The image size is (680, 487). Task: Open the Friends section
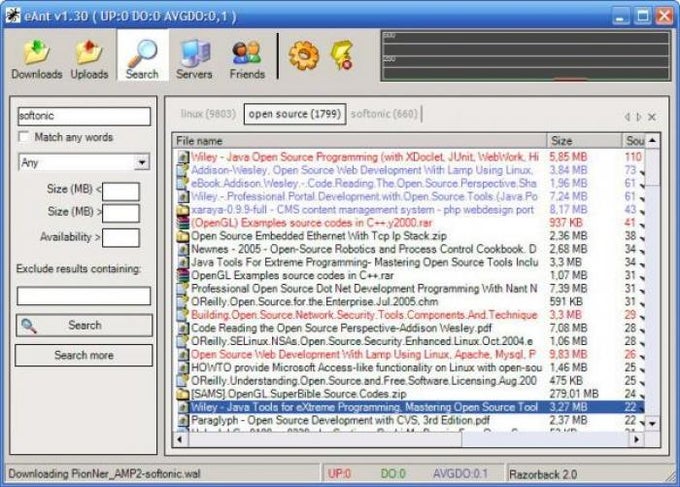pos(247,59)
